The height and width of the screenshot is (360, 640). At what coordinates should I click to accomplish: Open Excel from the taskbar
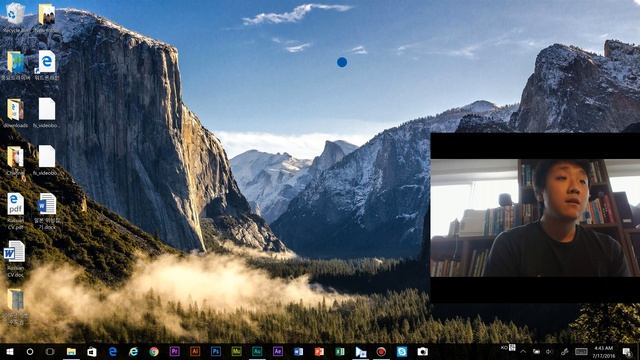(340, 351)
